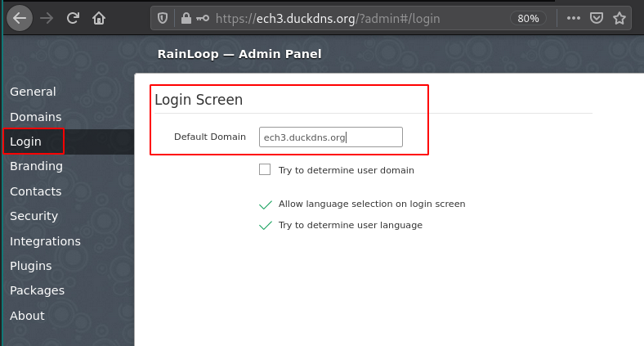Click the padlock site security icon
644x346 pixels.
coord(186,19)
